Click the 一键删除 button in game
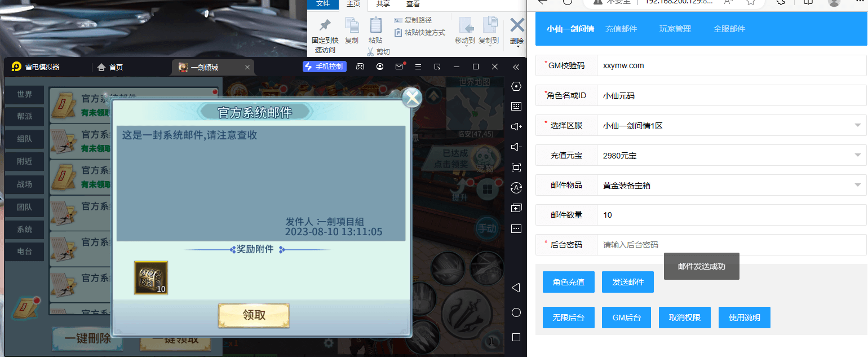The image size is (868, 357). 88,339
